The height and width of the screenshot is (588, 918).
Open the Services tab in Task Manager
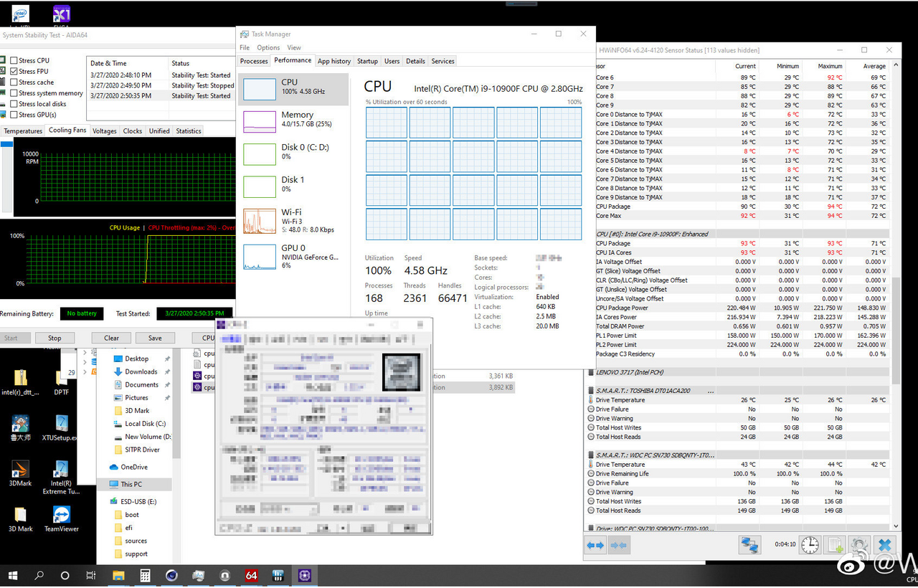pos(443,61)
